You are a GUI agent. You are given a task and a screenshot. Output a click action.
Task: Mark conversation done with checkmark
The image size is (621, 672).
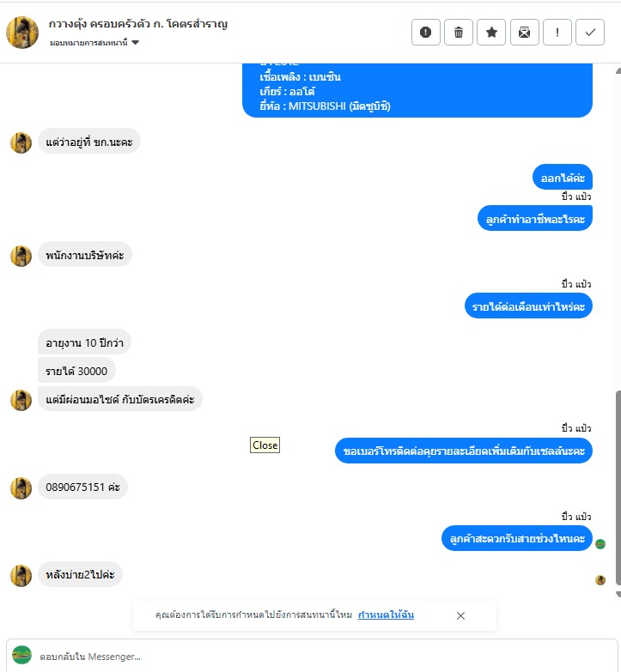(590, 32)
